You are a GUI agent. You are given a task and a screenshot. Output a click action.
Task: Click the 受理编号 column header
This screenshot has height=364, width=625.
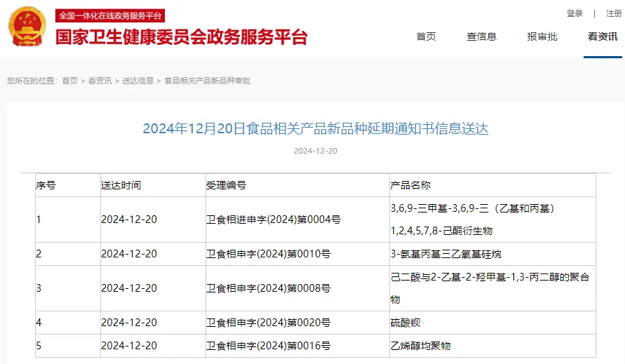(226, 185)
